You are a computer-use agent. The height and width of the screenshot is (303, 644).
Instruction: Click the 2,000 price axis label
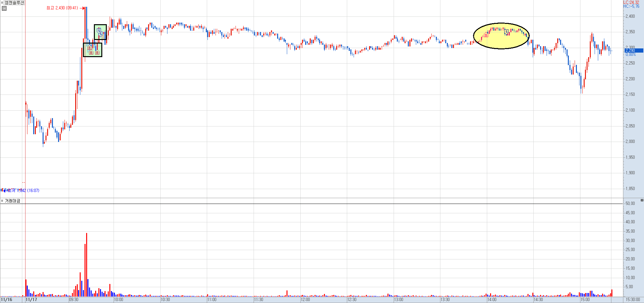click(630, 142)
